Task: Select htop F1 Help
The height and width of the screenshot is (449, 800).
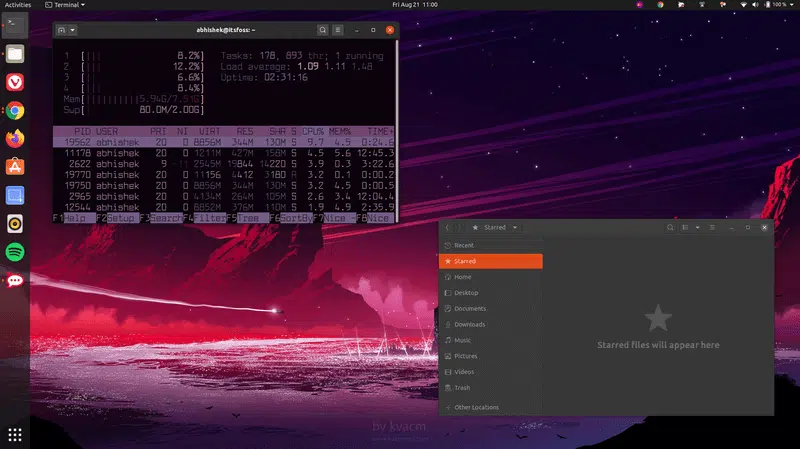Action: pos(74,218)
